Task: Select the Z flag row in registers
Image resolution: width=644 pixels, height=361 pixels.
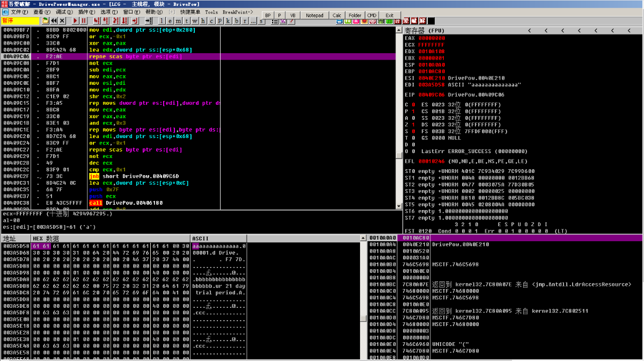Action: pyautogui.click(x=452, y=125)
